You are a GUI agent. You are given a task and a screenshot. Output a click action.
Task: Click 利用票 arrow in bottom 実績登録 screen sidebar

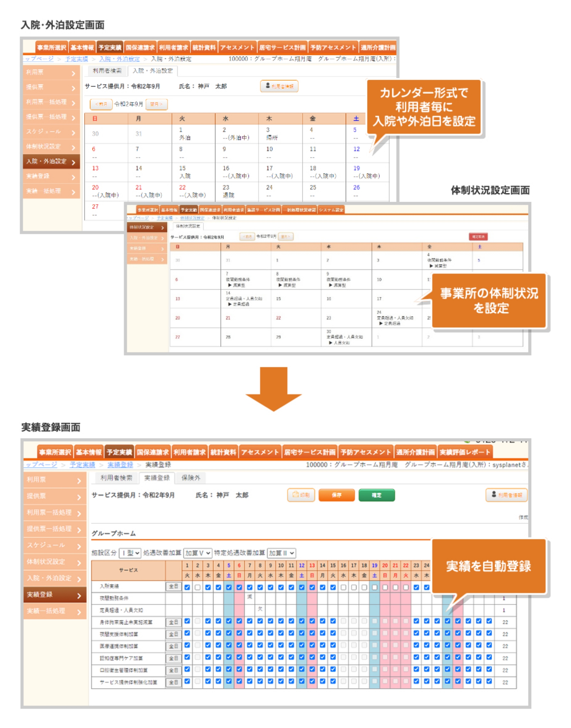pyautogui.click(x=79, y=481)
